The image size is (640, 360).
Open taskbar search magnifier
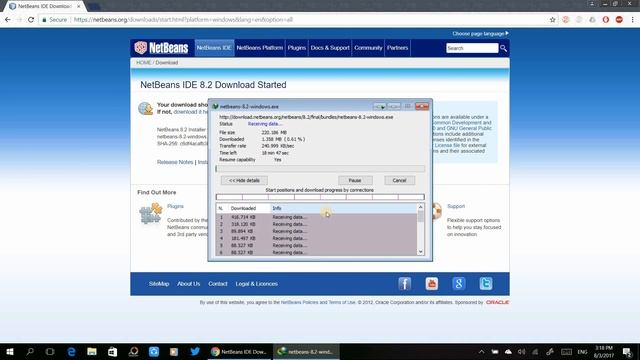pyautogui.click(x=30, y=351)
